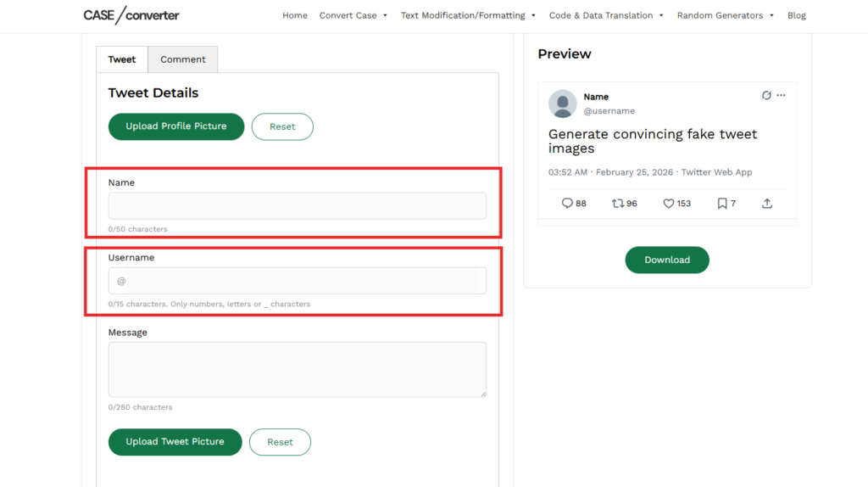The height and width of the screenshot is (487, 868).
Task: Click the Upload Profile Picture button
Action: (x=176, y=126)
